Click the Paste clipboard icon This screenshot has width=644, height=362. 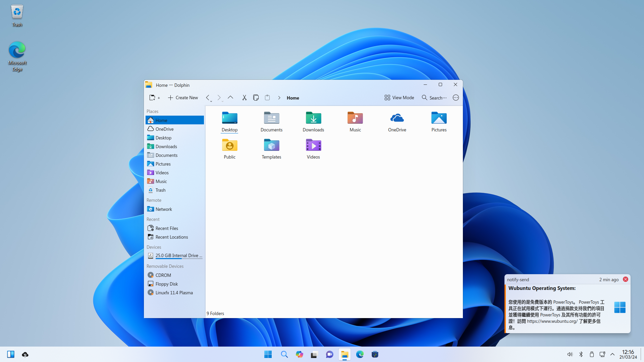[x=267, y=98]
